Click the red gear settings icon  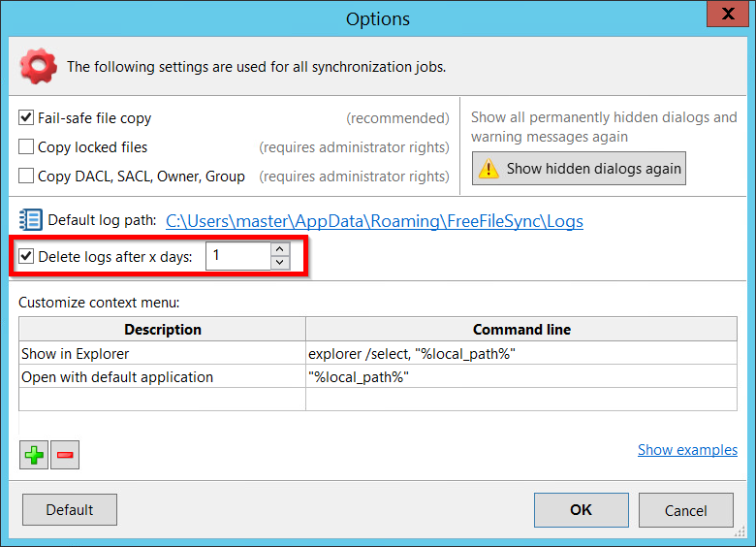(38, 66)
